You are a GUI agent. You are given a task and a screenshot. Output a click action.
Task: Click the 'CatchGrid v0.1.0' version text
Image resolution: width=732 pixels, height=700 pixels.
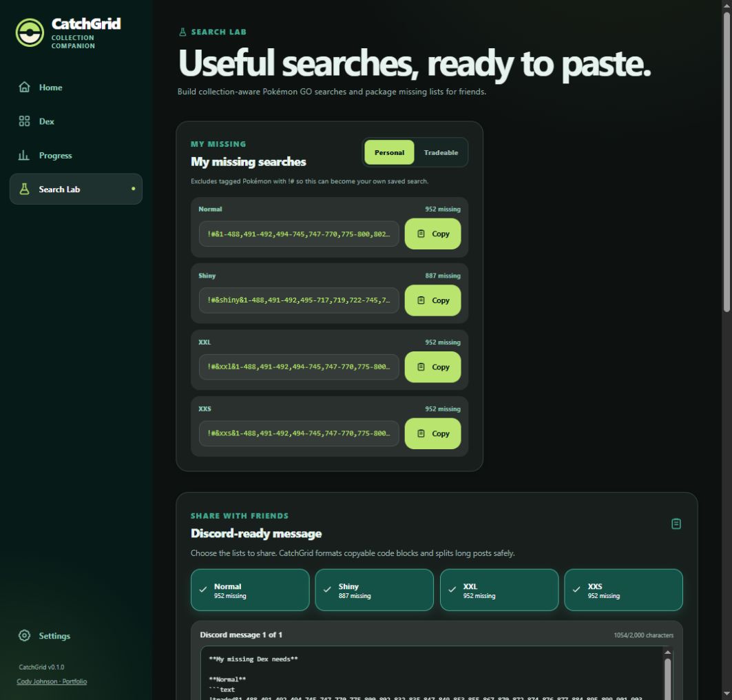[x=41, y=667]
